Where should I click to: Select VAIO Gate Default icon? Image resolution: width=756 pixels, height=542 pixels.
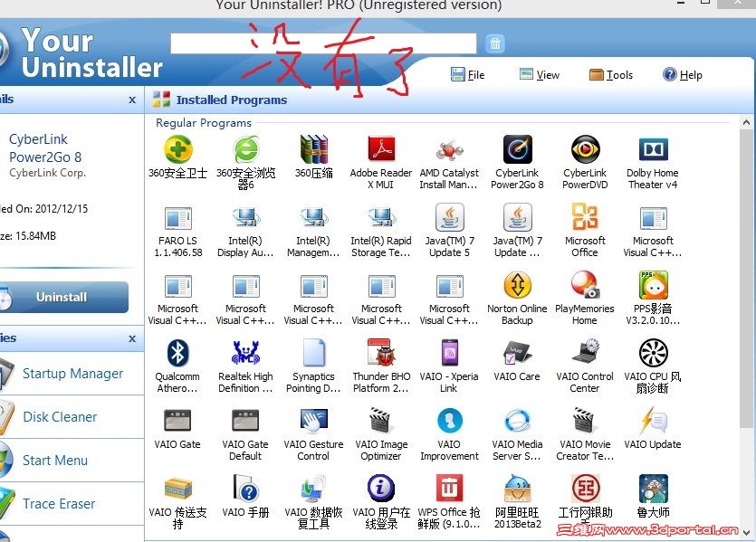coord(246,421)
